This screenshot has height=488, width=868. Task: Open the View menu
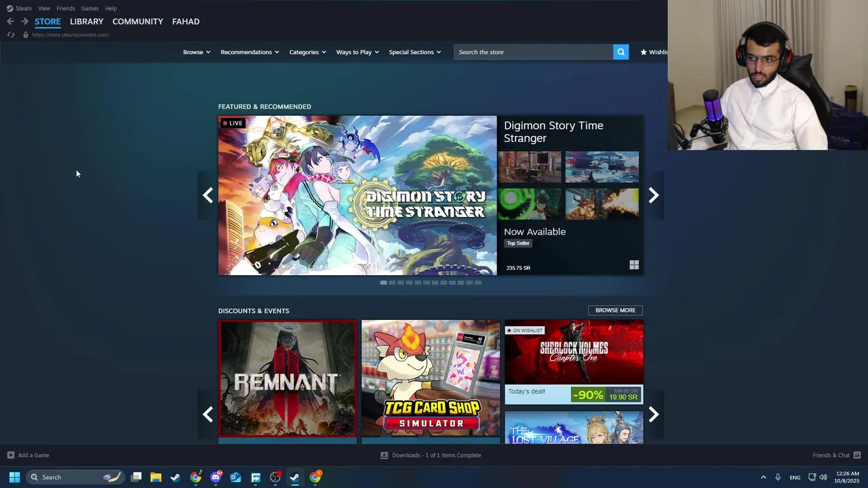pyautogui.click(x=44, y=8)
